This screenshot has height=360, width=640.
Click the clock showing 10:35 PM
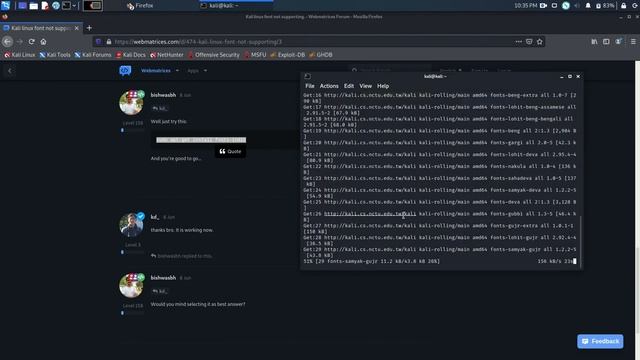pyautogui.click(x=526, y=6)
